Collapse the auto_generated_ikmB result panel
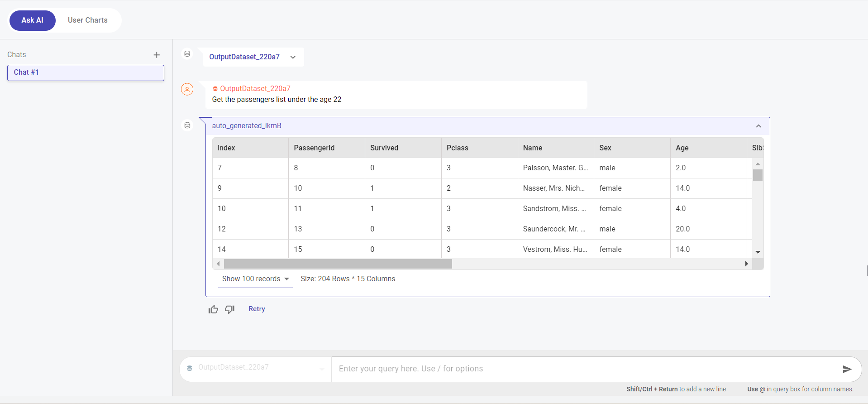The width and height of the screenshot is (868, 404). click(x=758, y=126)
